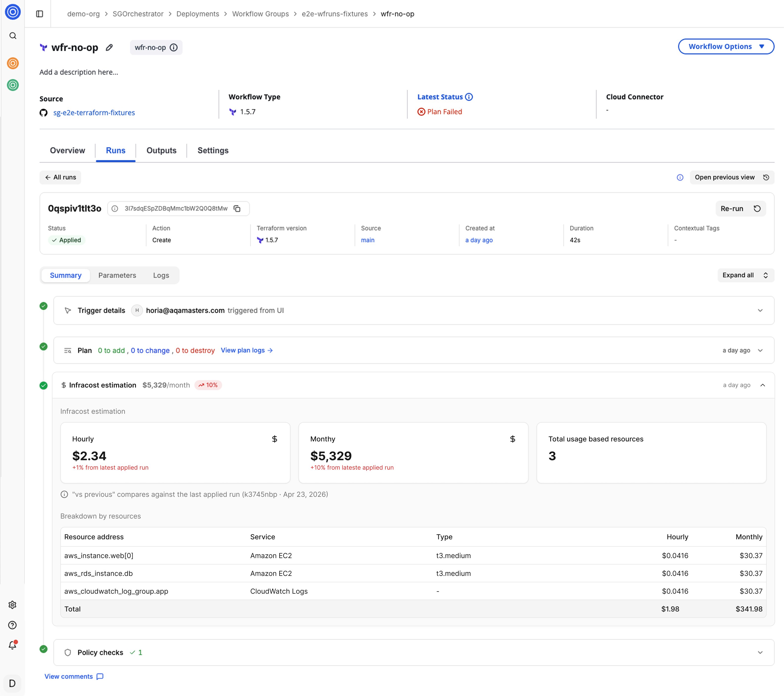The height and width of the screenshot is (696, 784).
Task: Edit workflow name with pencil icon
Action: [x=109, y=47]
